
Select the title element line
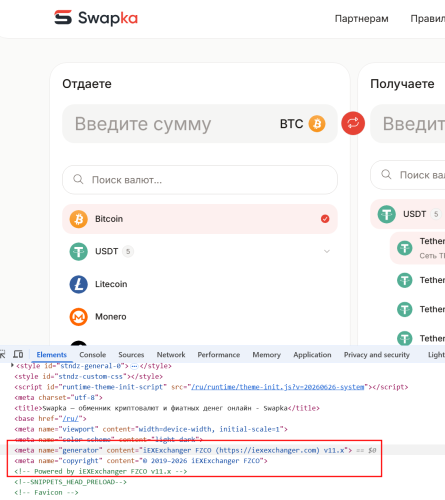pos(167,408)
